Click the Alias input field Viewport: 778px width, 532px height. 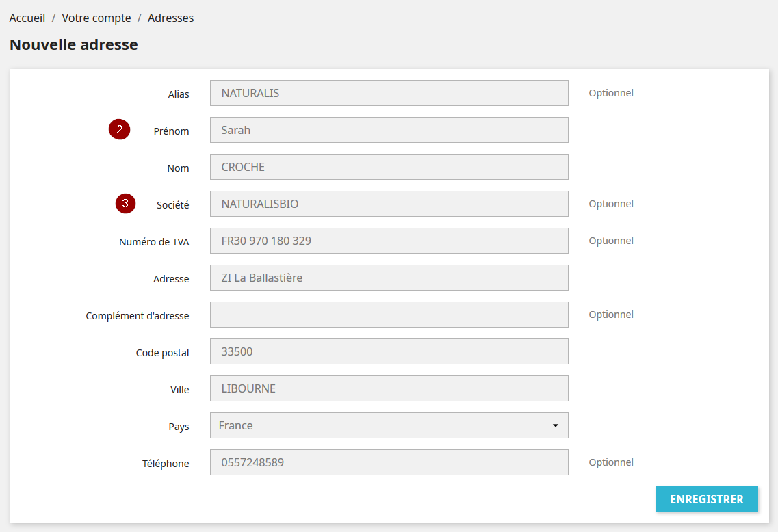point(389,93)
